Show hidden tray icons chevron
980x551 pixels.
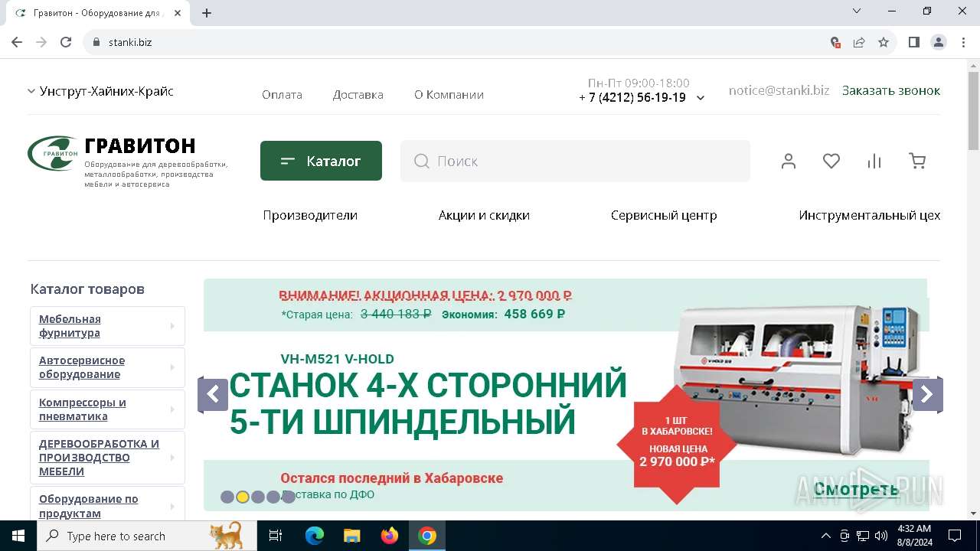coord(825,536)
